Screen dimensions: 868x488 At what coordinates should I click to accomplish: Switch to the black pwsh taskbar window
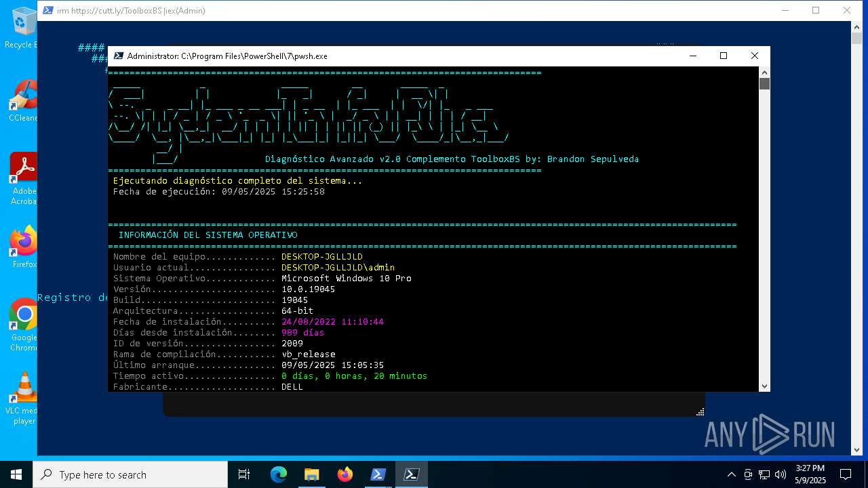point(411,474)
